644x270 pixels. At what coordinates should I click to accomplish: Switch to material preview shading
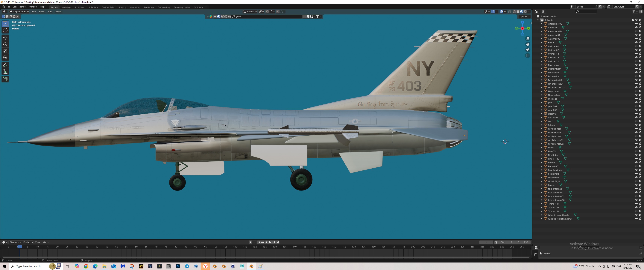(522, 11)
